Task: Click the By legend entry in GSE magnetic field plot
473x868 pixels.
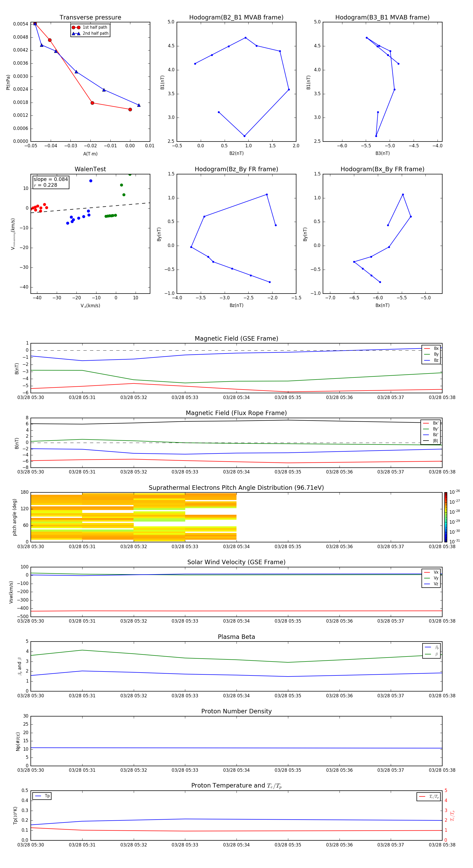Action: click(431, 354)
